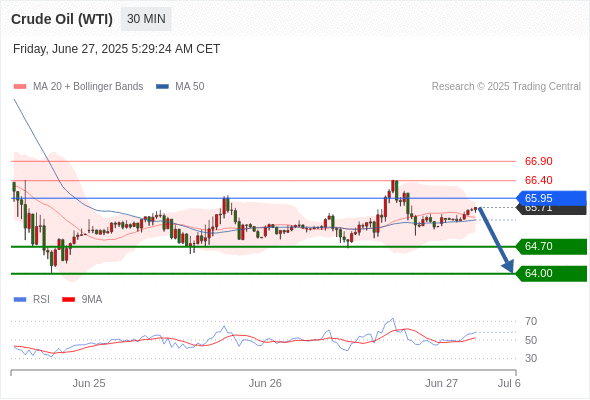Screen dimensions: 590x400
Task: Click the Jun 26 date axis label
Action: 265,383
